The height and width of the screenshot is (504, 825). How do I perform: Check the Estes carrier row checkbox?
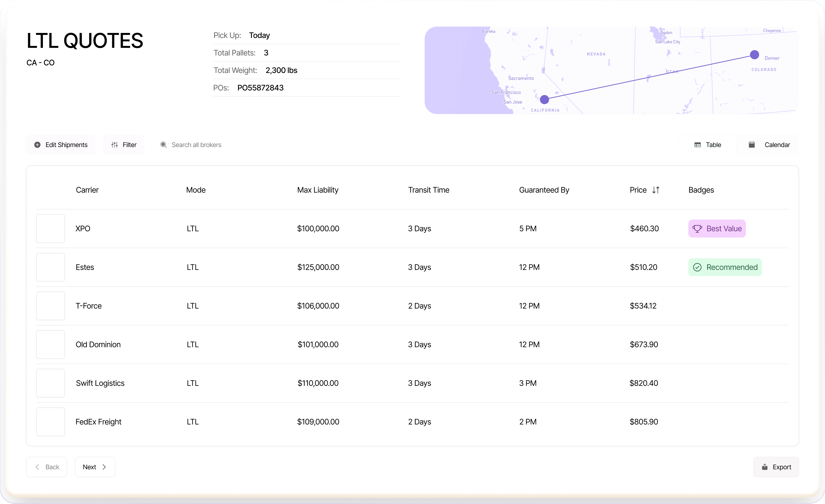tap(50, 267)
